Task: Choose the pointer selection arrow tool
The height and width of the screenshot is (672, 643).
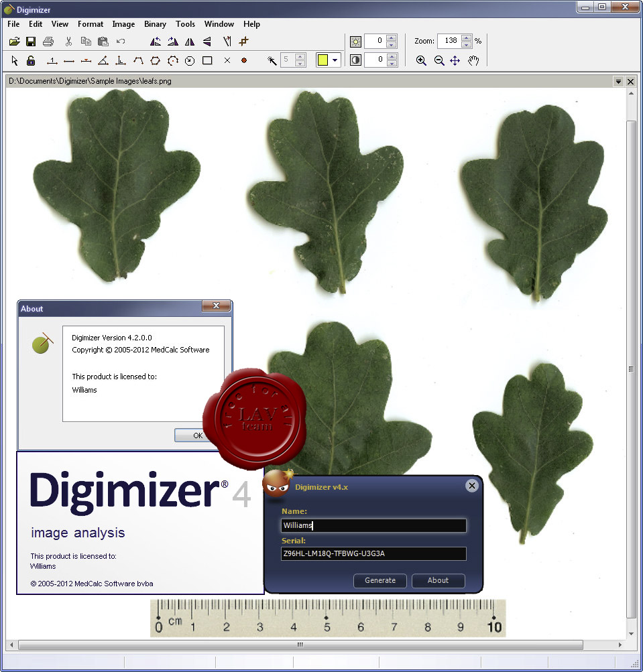Action: click(x=15, y=61)
